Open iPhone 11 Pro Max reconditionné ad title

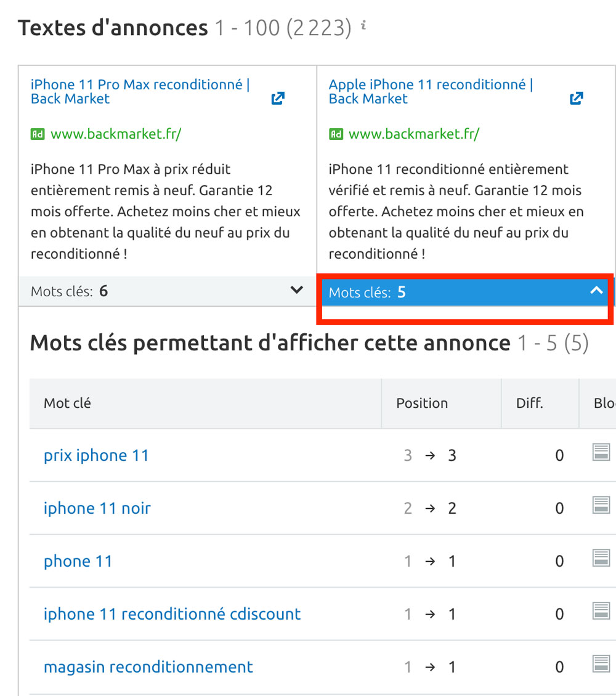tap(140, 91)
